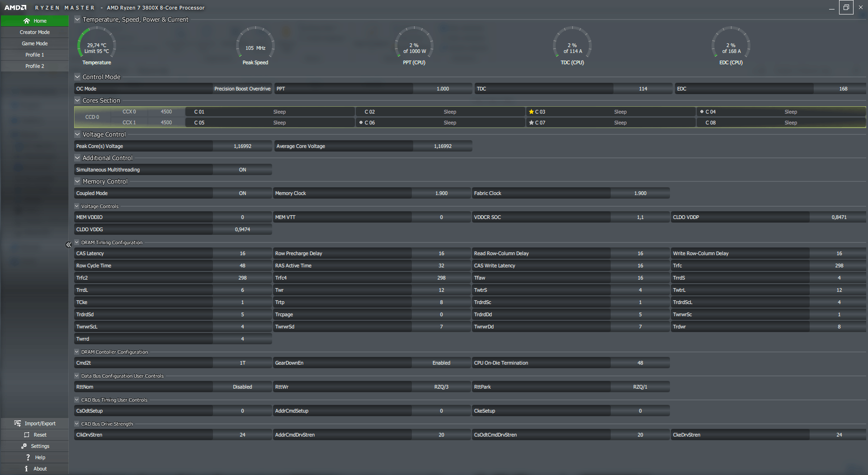Screen dimensions: 868x475
Task: Click the TDC 114 value bar
Action: pyautogui.click(x=643, y=89)
